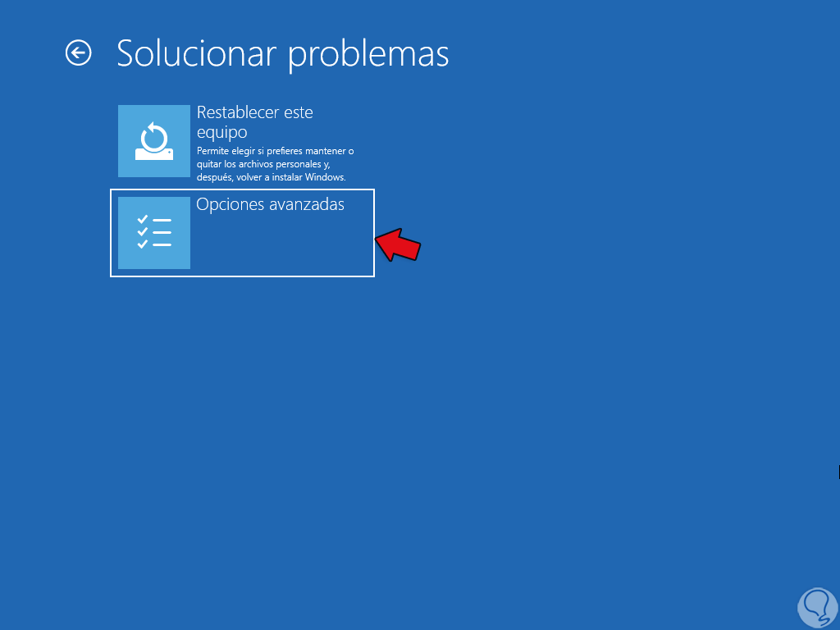Click the line después, volver a instalar
The width and height of the screenshot is (840, 630).
click(x=271, y=177)
